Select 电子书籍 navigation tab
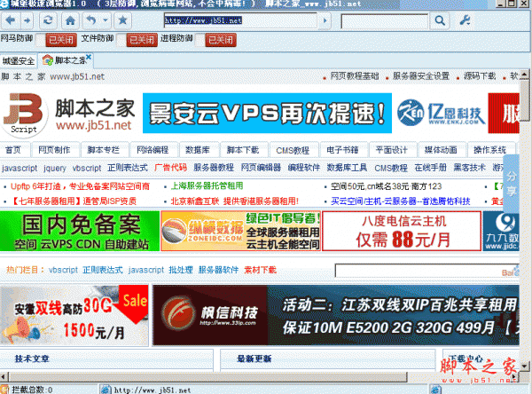532x394 pixels. 342,150
